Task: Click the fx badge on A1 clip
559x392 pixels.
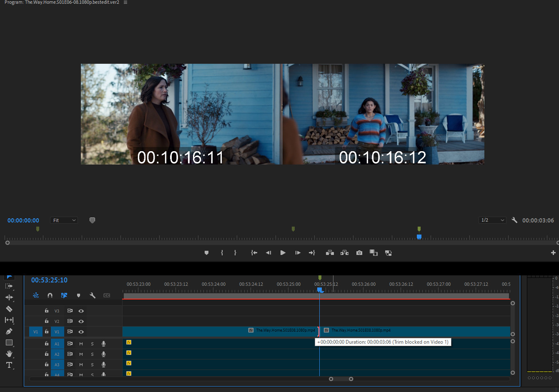Action: pyautogui.click(x=129, y=342)
